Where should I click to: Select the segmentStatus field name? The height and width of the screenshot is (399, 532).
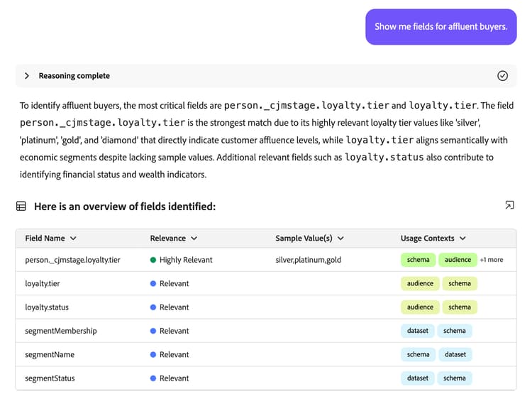(50, 378)
